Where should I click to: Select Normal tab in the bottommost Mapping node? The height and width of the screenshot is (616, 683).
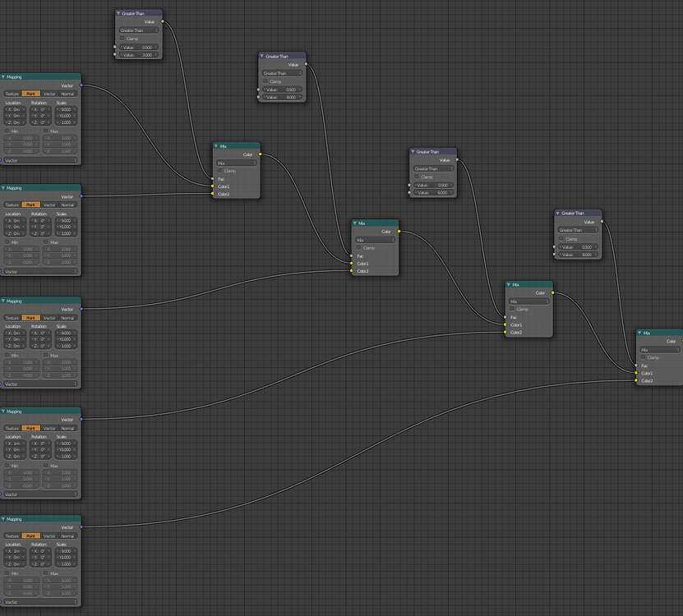67,536
